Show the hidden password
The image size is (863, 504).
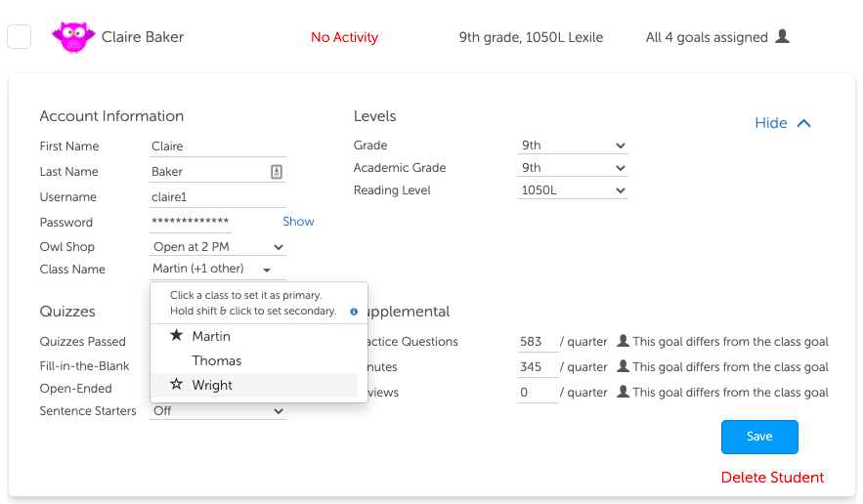pyautogui.click(x=298, y=221)
